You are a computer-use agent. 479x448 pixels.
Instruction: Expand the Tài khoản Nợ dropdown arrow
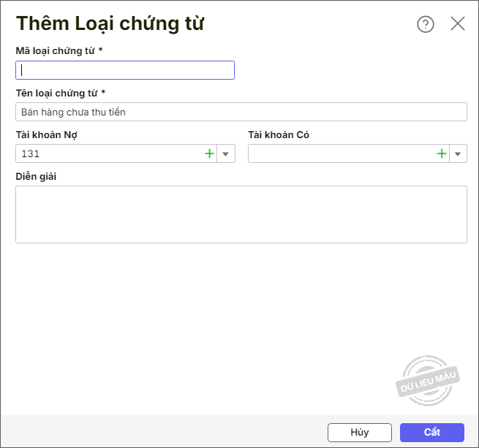[x=226, y=153]
